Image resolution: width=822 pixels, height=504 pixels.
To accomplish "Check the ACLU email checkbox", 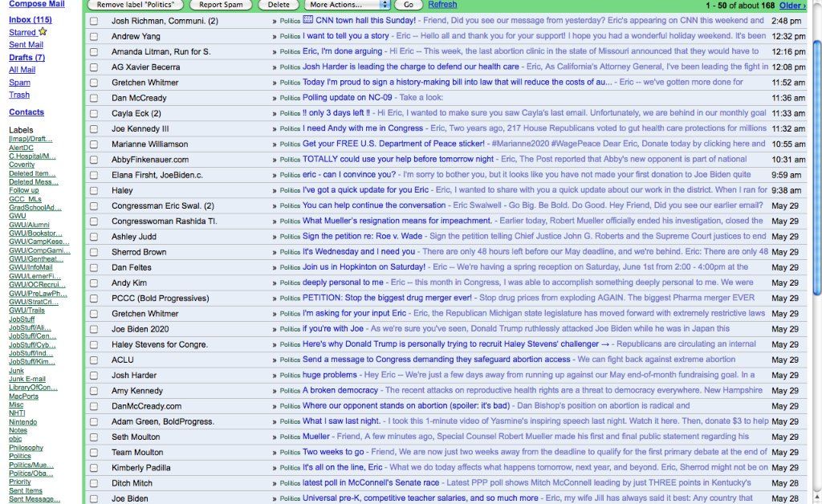I will (94, 360).
